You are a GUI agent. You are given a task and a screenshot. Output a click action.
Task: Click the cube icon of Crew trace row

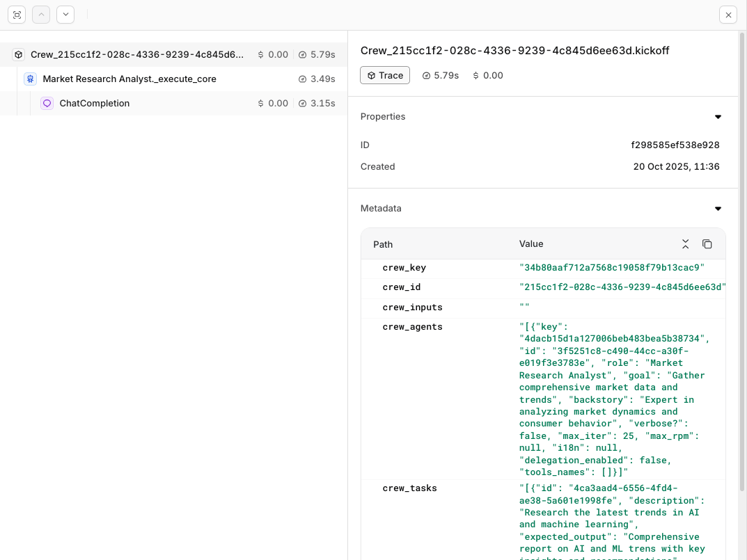[x=18, y=55]
